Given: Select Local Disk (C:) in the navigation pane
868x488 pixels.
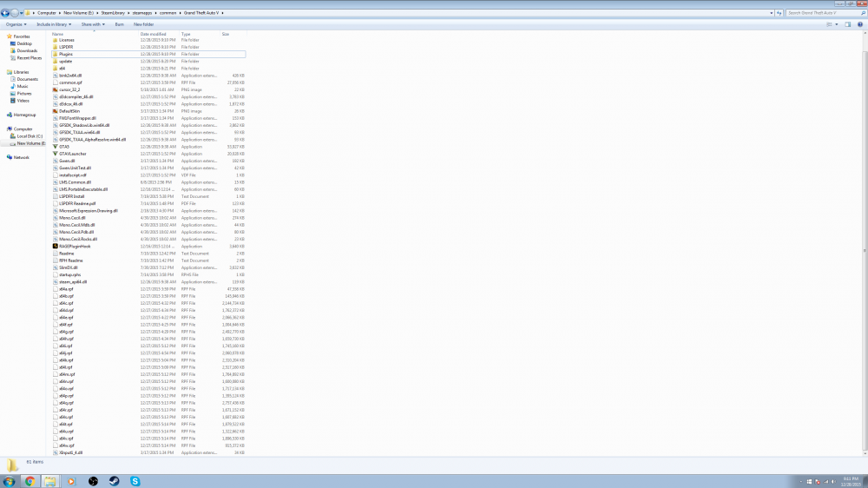Looking at the screenshot, I should 30,136.
